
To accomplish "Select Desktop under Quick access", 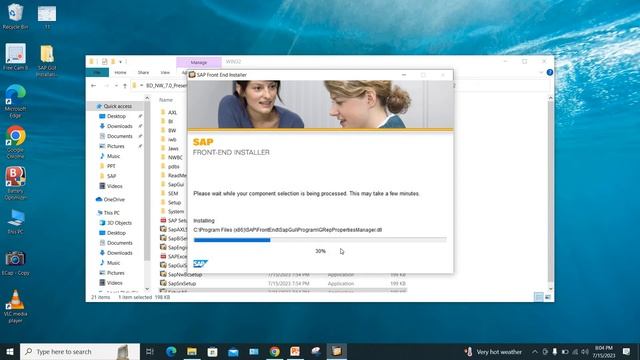I will click(116, 116).
